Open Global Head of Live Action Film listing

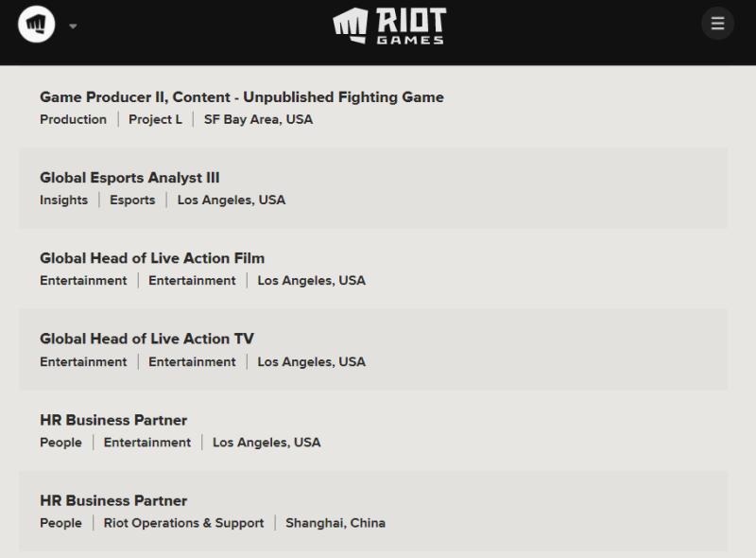tap(152, 258)
